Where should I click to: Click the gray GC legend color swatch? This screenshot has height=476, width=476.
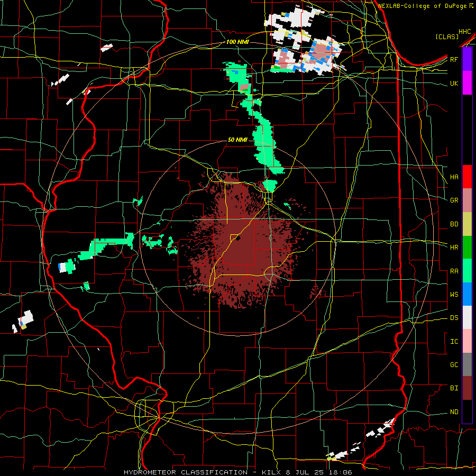(x=467, y=364)
